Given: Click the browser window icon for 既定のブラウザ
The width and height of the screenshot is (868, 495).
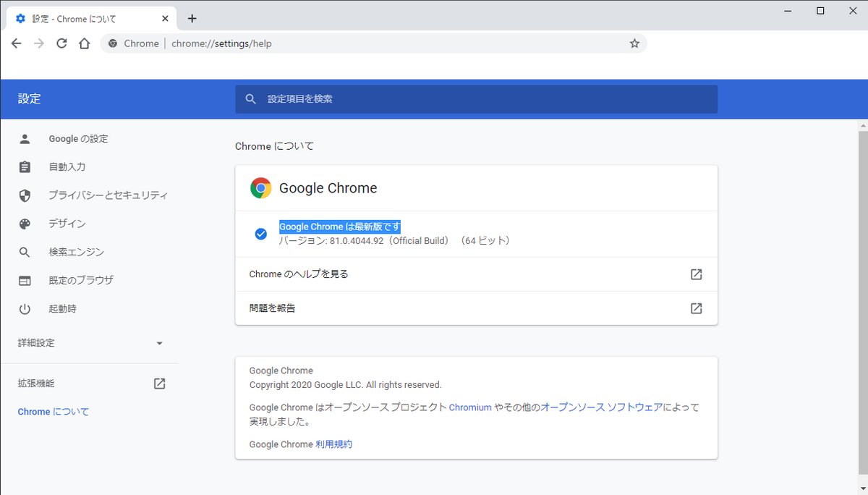Looking at the screenshot, I should 25,280.
